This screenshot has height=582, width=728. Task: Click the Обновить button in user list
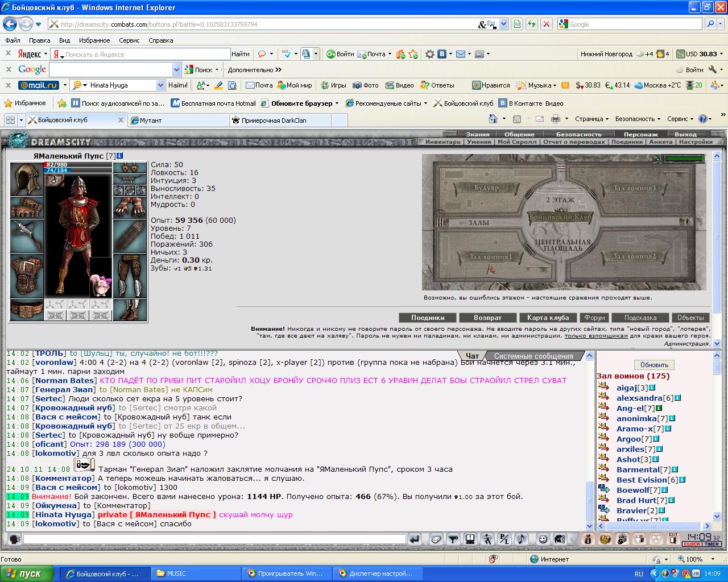[x=654, y=364]
